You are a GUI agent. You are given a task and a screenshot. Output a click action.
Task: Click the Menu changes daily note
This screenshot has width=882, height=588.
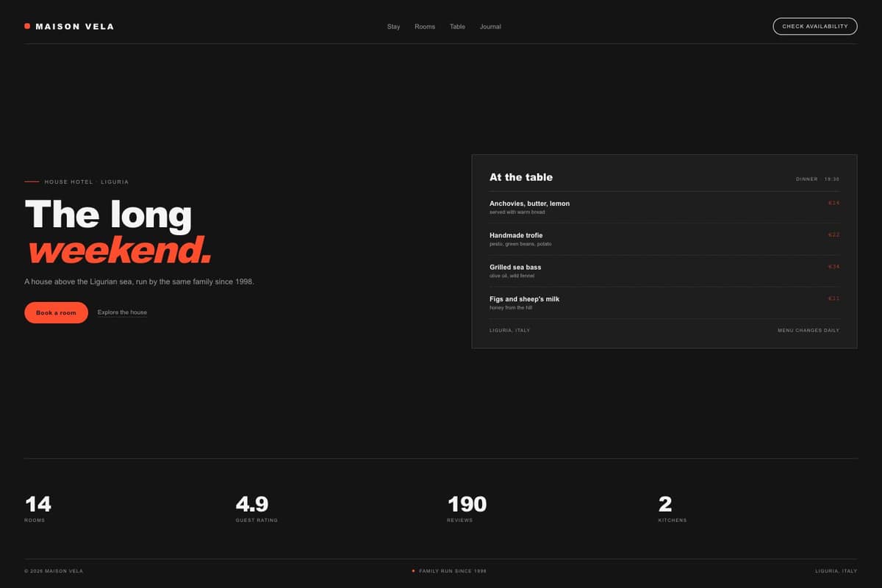[x=808, y=330]
